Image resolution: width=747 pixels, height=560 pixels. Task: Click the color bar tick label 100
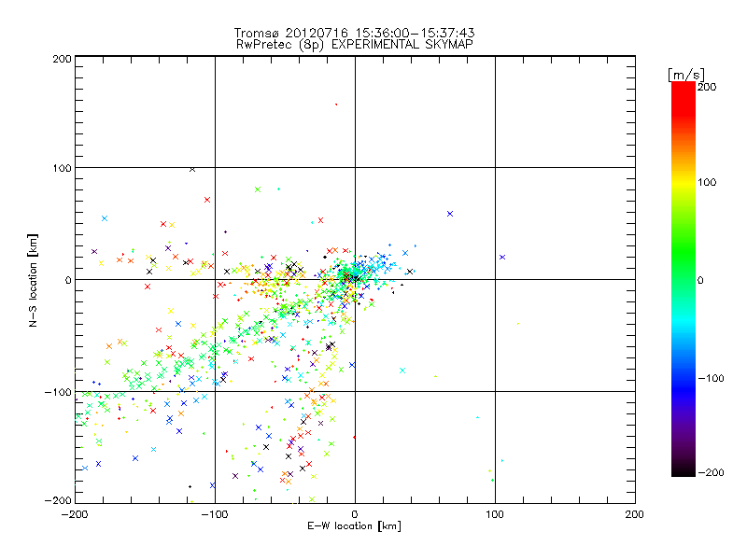707,182
